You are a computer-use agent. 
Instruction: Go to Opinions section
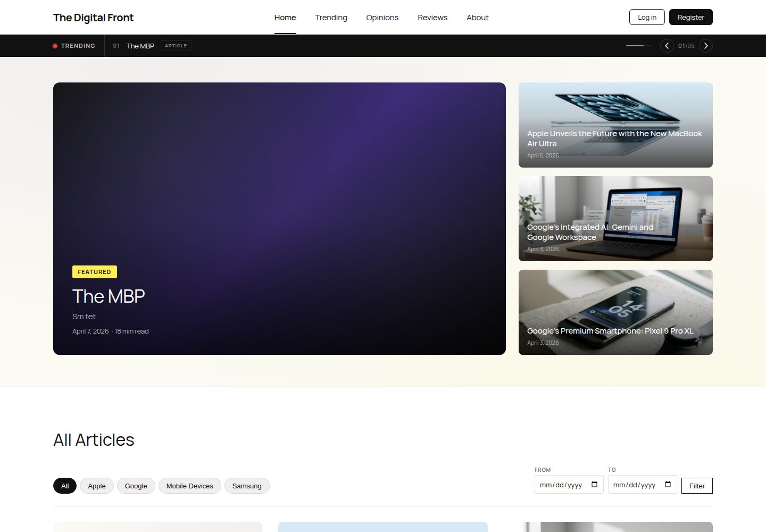coord(382,18)
